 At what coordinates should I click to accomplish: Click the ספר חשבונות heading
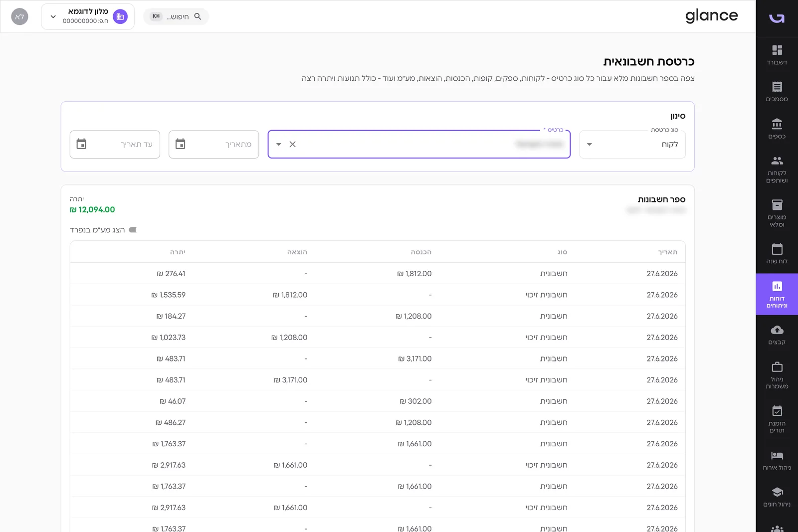[661, 199]
